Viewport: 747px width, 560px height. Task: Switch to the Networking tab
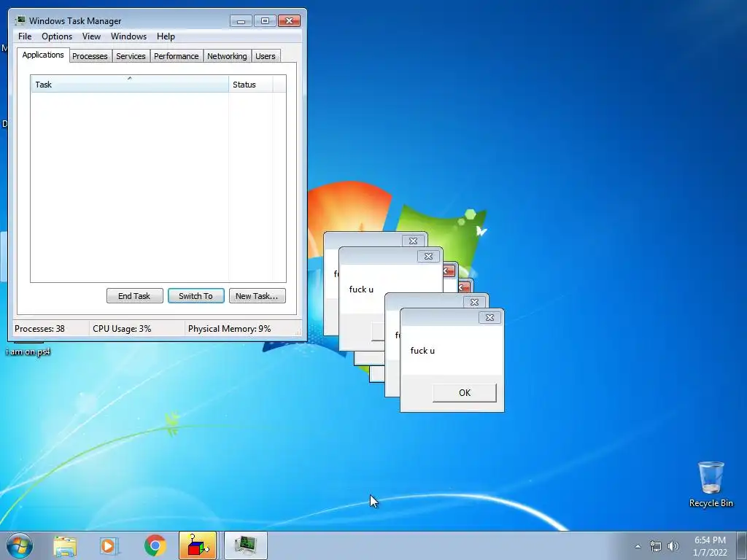[227, 56]
